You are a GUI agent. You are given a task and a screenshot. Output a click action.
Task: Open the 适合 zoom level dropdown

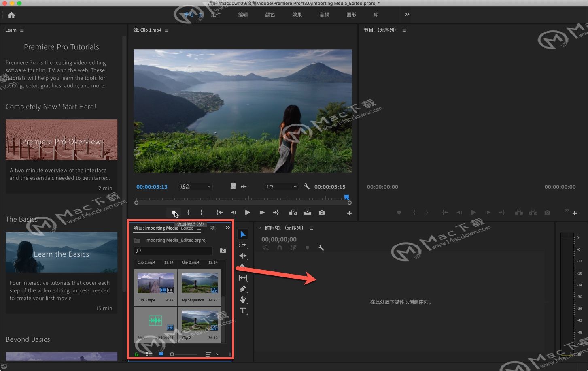[195, 187]
